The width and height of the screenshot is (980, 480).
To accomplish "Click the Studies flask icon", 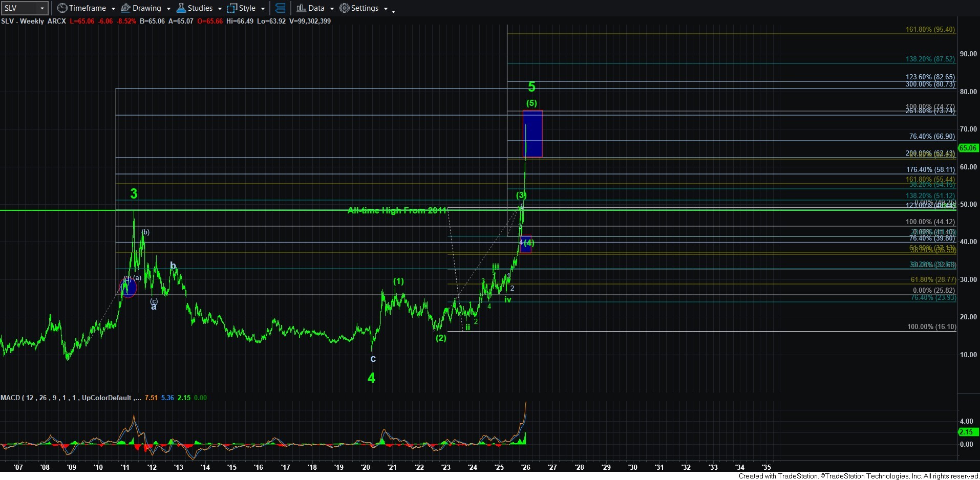I will 181,8.
